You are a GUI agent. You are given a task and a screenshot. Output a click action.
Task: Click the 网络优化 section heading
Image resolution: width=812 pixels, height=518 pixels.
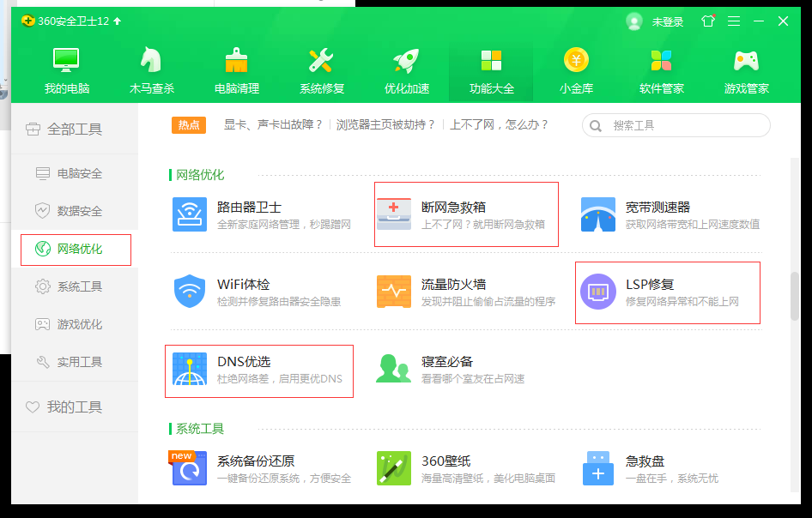click(x=199, y=175)
